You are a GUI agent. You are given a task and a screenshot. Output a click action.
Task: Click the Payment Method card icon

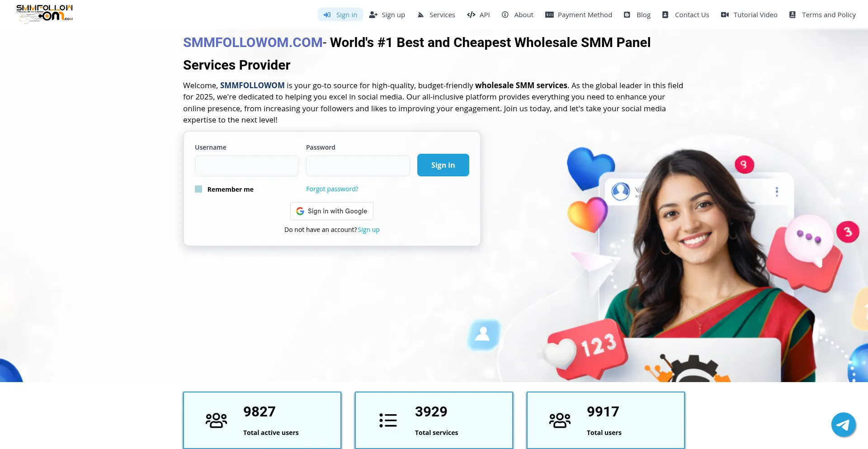tap(549, 15)
